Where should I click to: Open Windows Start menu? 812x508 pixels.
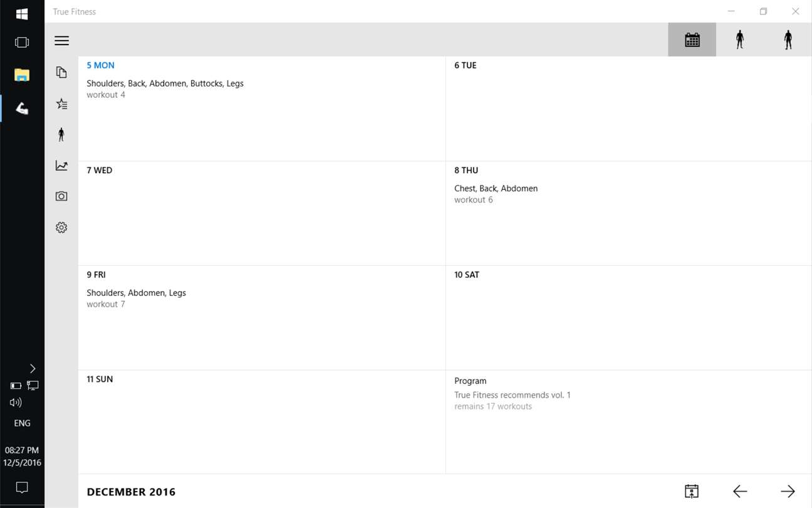pyautogui.click(x=22, y=14)
